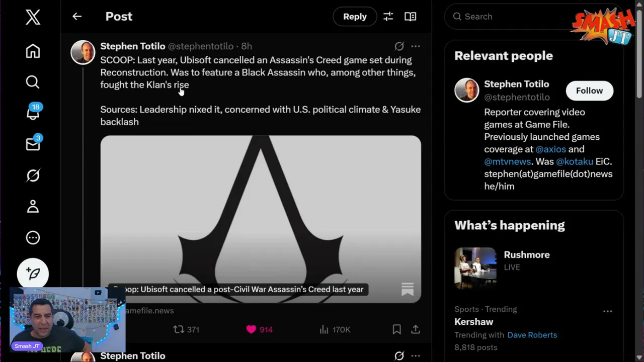Open Grok icon in the sidebar
Viewport: 644px width, 362px height.
coord(33,175)
